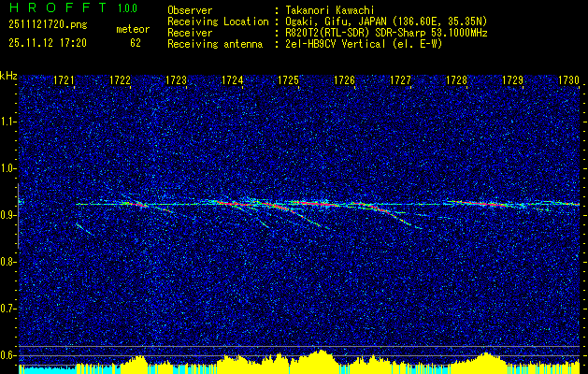588x374 pixels.
Task: Click the 1728 time axis marker
Action: (x=456, y=80)
